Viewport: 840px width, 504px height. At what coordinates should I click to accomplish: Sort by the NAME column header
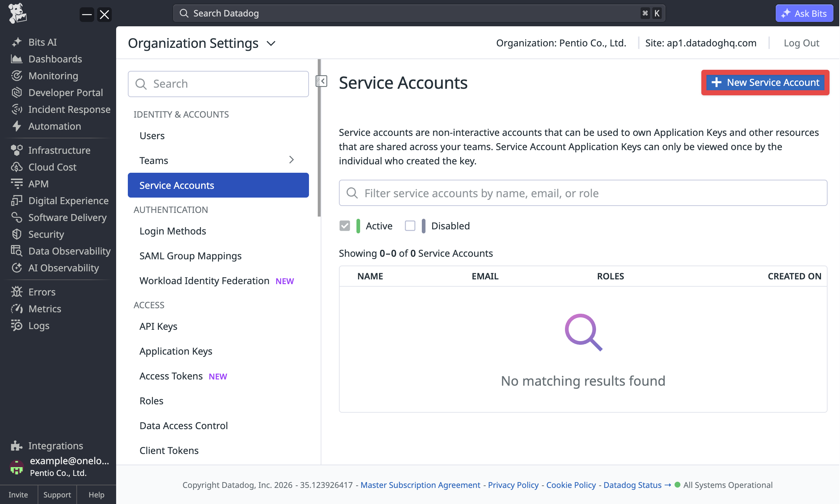[x=370, y=276]
